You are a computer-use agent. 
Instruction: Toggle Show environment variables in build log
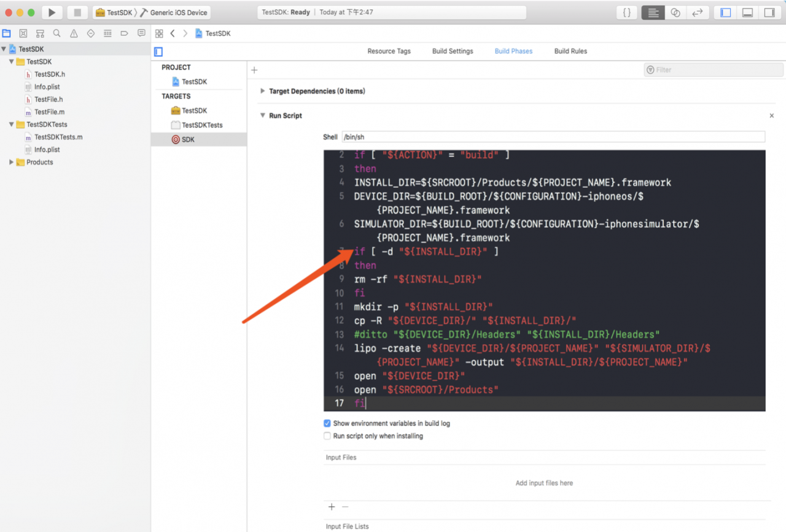click(327, 423)
